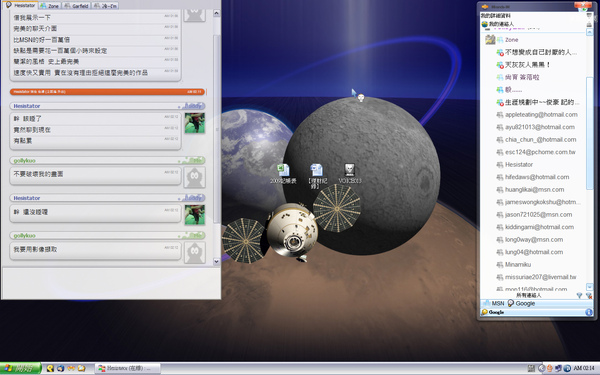Click the chat message input area

[111, 283]
